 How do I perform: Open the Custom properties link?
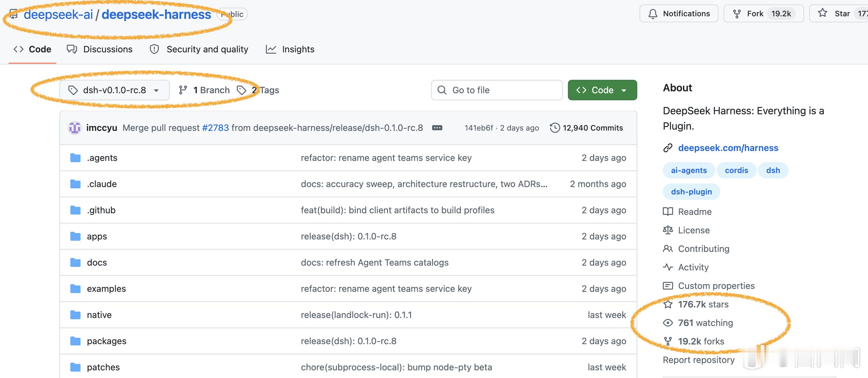pos(709,286)
